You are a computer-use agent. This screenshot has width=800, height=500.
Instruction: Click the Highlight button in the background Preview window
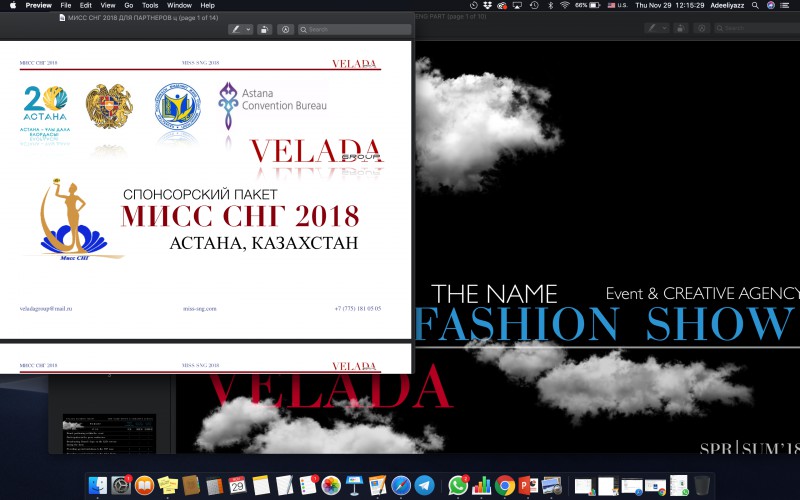(x=652, y=29)
